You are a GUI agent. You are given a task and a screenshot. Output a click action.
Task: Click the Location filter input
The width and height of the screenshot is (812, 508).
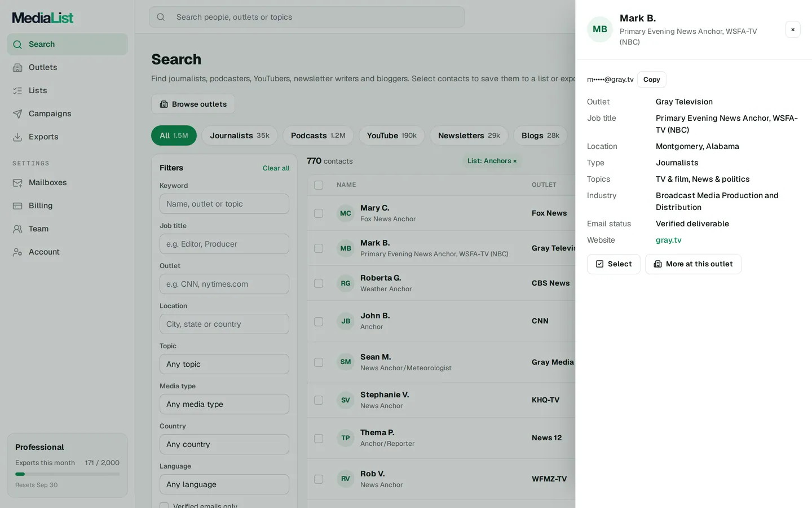pyautogui.click(x=224, y=324)
